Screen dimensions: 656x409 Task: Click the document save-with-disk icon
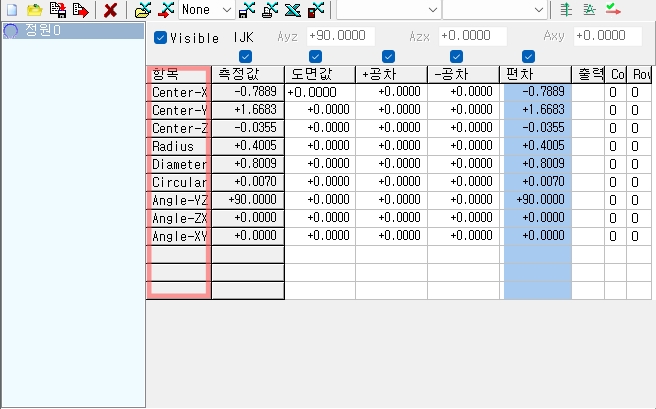[x=58, y=9]
